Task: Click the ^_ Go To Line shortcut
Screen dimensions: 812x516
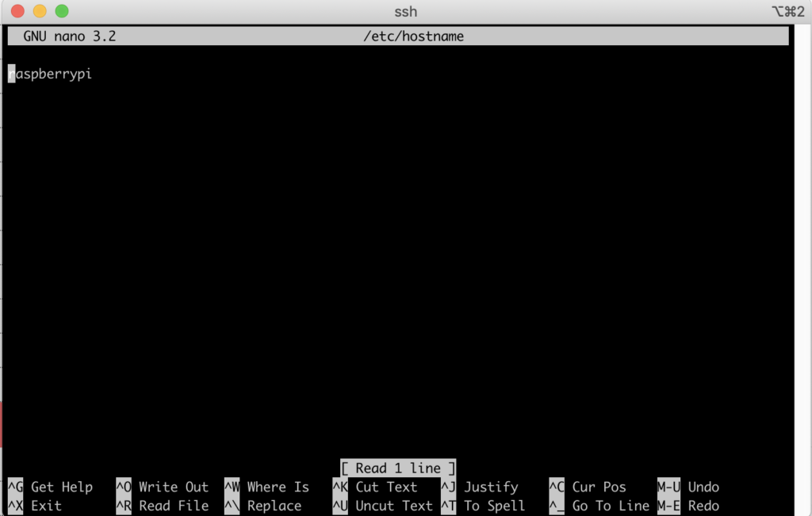Action: pos(599,506)
